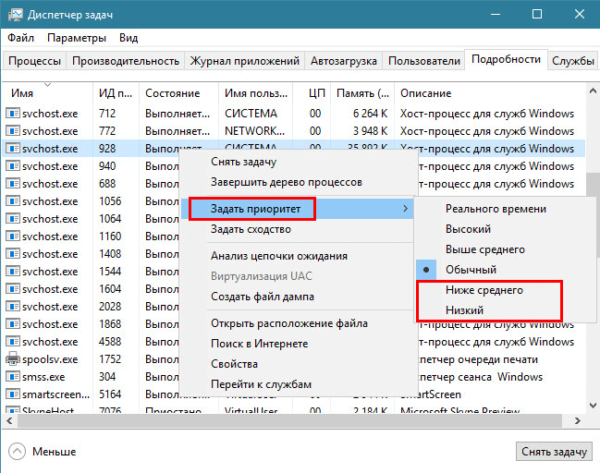
Task: Click the bottom Снять задачу button
Action: 554,452
